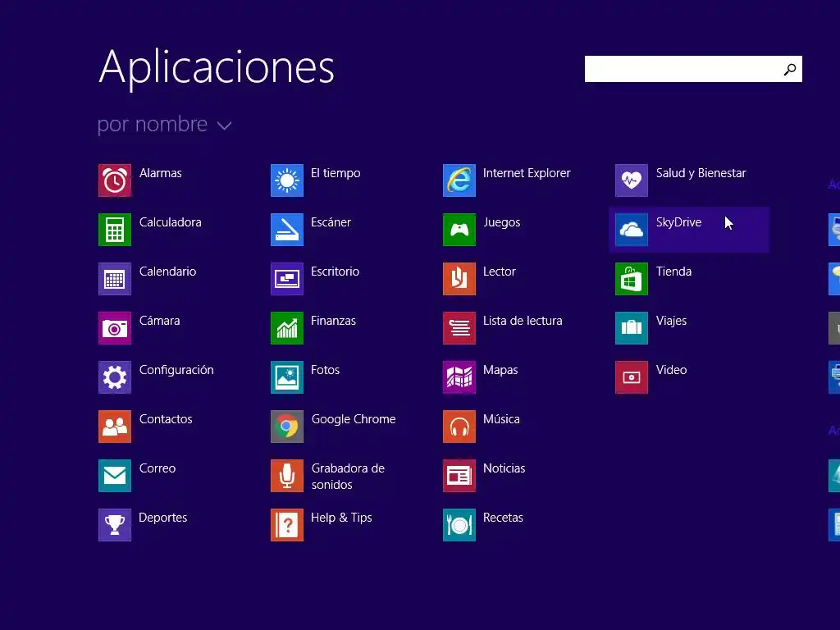Click the search magnifier button

point(790,70)
